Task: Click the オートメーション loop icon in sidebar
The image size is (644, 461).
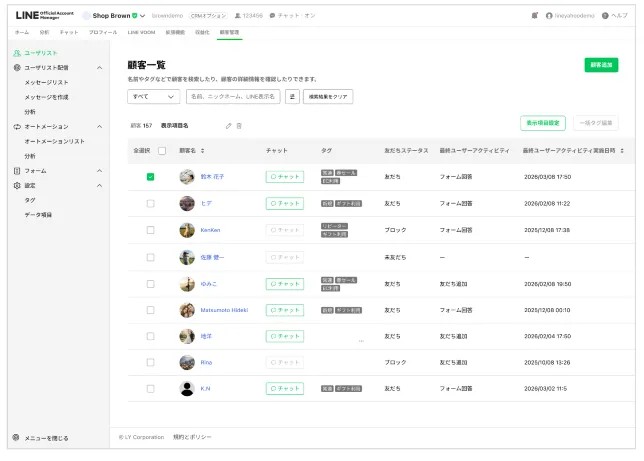Action: coord(17,127)
